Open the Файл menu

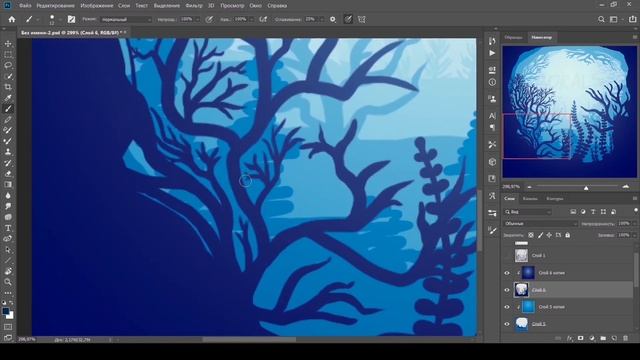pos(25,6)
